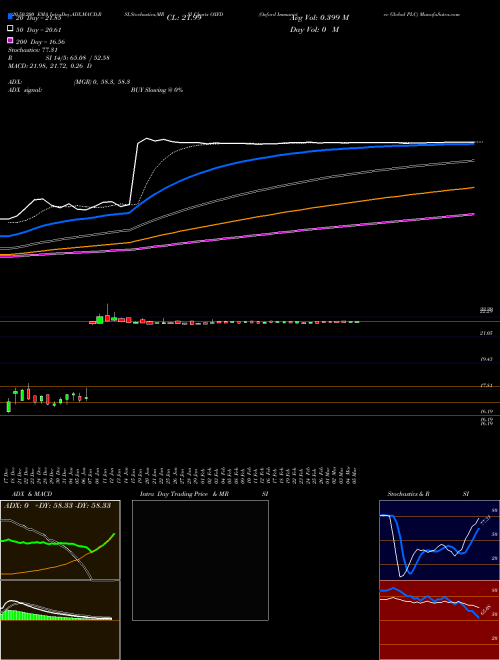The image size is (500, 660).
Task: Click the blue 20 Day legend swatch
Action: (10, 17)
